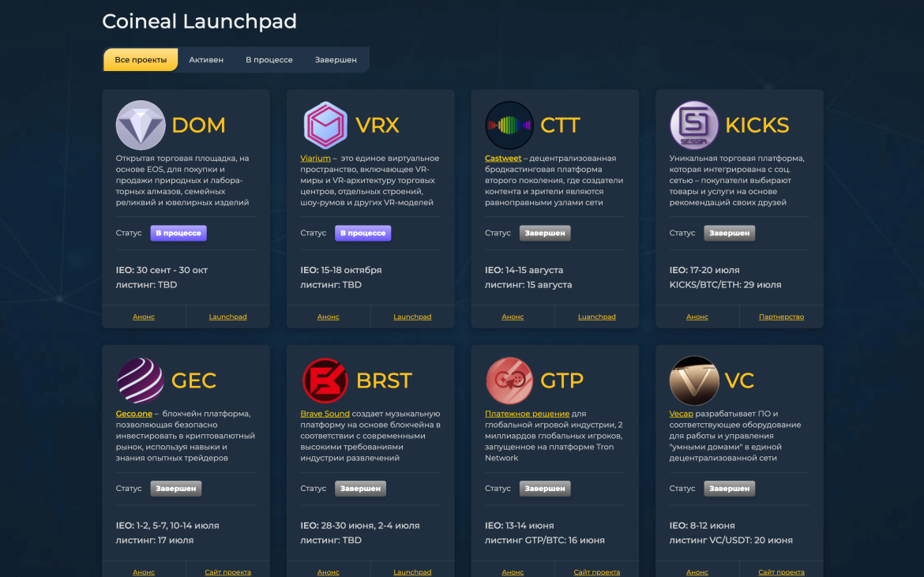
Task: Switch to the 'В процессе' tab
Action: (269, 59)
